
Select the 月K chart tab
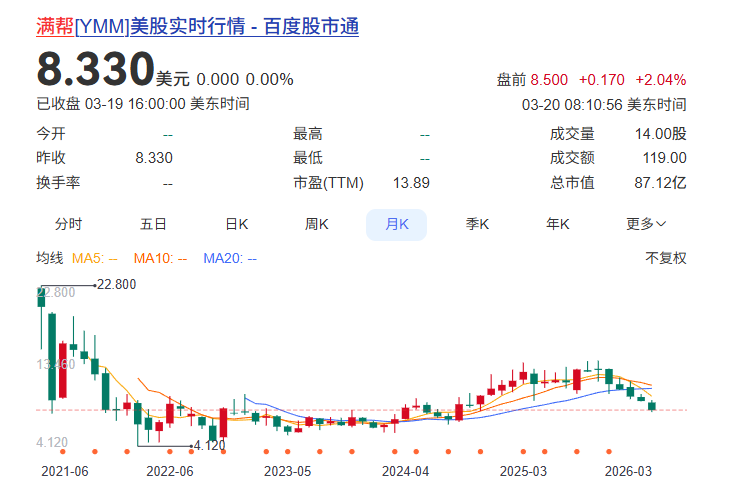[396, 224]
